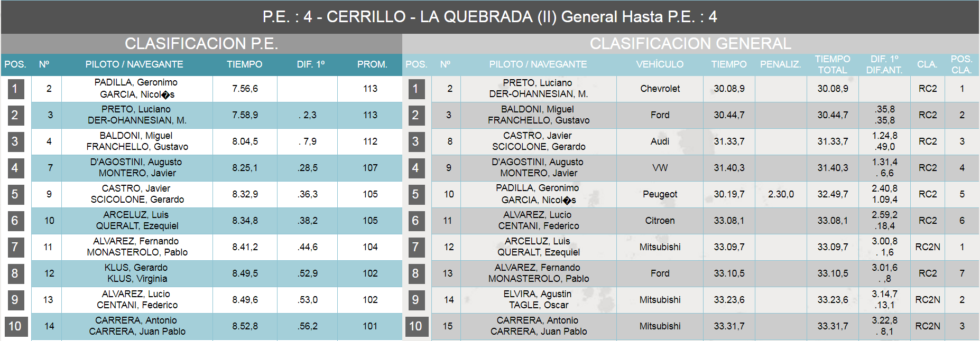Select position badge 8 in Clasificacion P.E. table
The height and width of the screenshot is (341, 980).
pyautogui.click(x=15, y=273)
